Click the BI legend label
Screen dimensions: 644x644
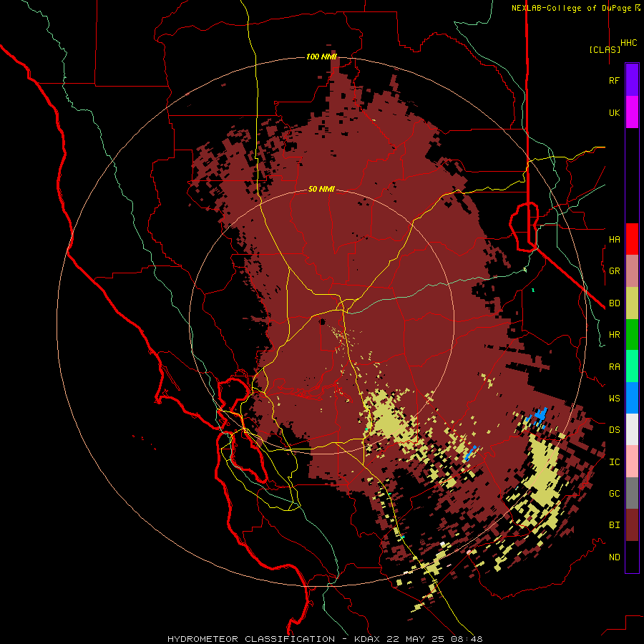click(614, 525)
